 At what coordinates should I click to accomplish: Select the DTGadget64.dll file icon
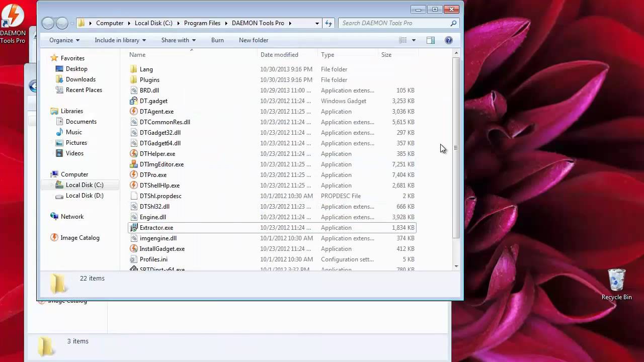click(133, 143)
